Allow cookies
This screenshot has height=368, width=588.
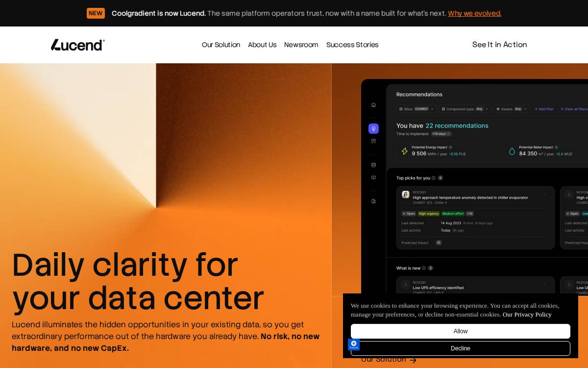461,331
